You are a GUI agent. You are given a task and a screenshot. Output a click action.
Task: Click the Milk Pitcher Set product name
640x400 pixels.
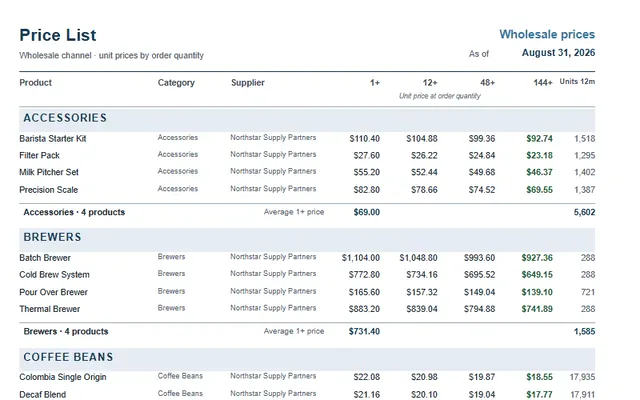pos(49,172)
